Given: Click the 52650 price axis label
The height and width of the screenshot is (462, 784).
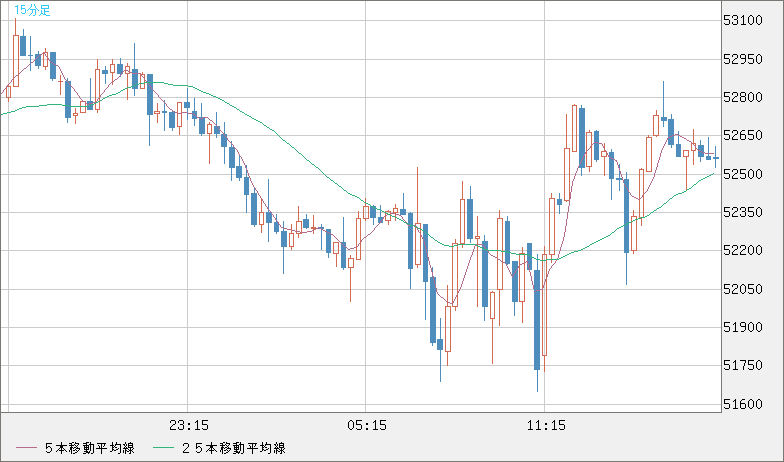Looking at the screenshot, I should [743, 136].
